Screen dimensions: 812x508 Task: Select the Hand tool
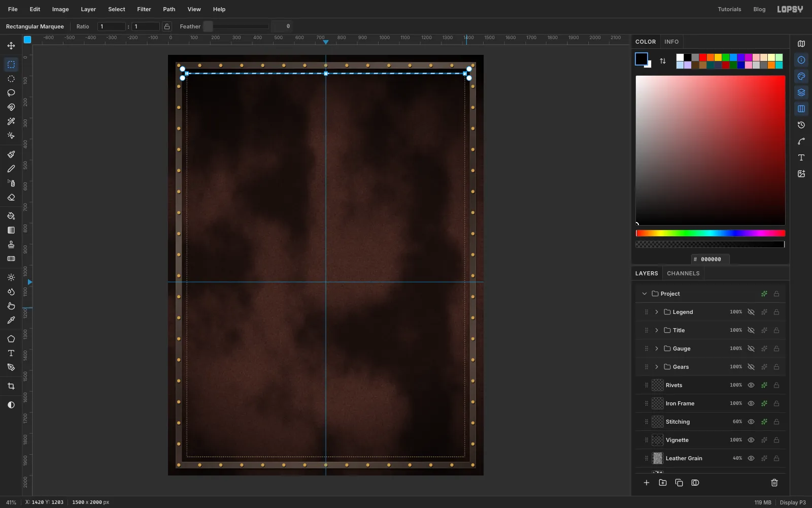point(11,306)
